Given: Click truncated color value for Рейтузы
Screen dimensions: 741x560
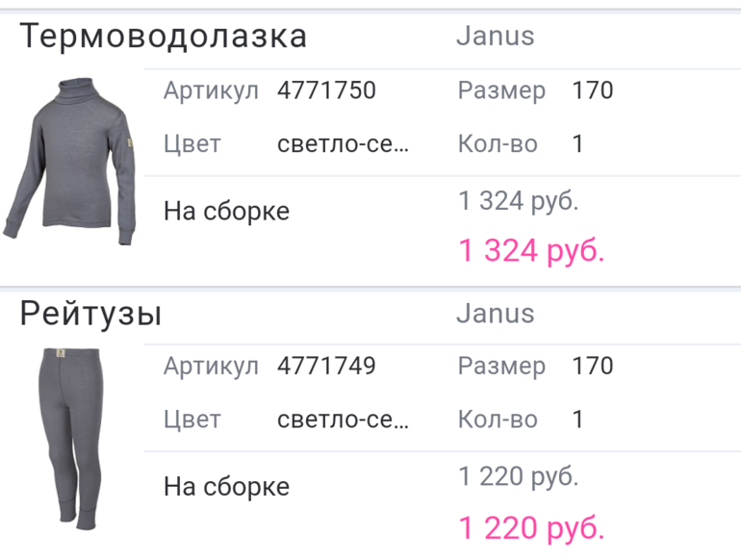Looking at the screenshot, I should point(343,420).
